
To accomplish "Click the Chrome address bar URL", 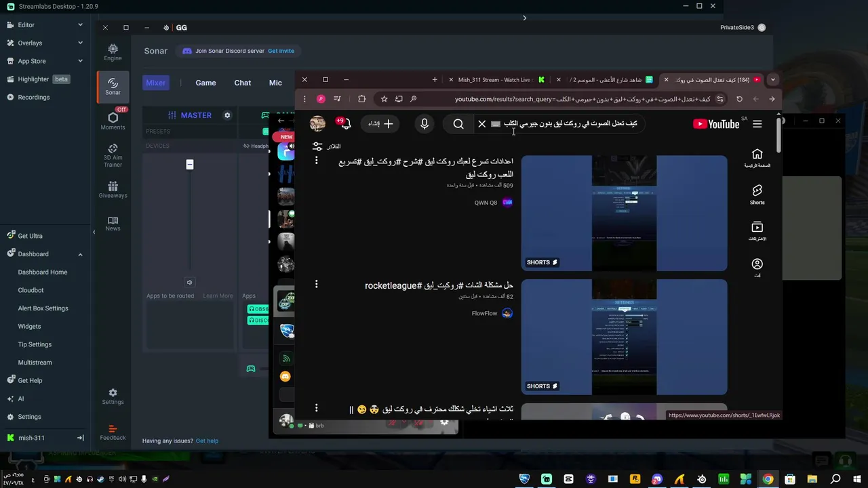I will [x=583, y=99].
